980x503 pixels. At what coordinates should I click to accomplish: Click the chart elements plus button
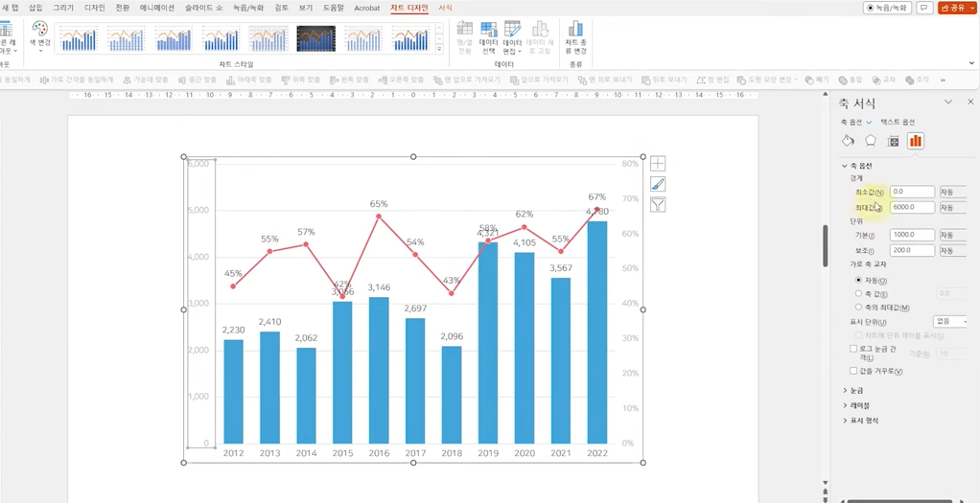point(658,164)
